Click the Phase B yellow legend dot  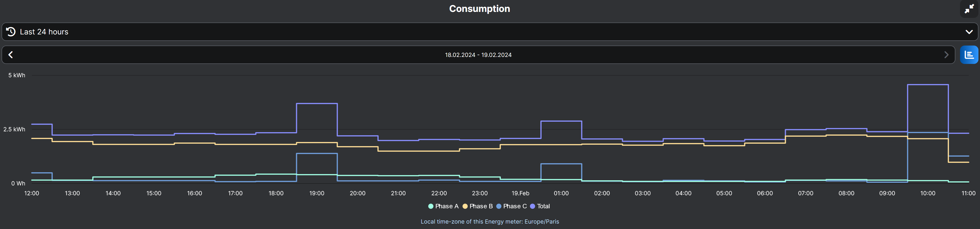pyautogui.click(x=465, y=206)
